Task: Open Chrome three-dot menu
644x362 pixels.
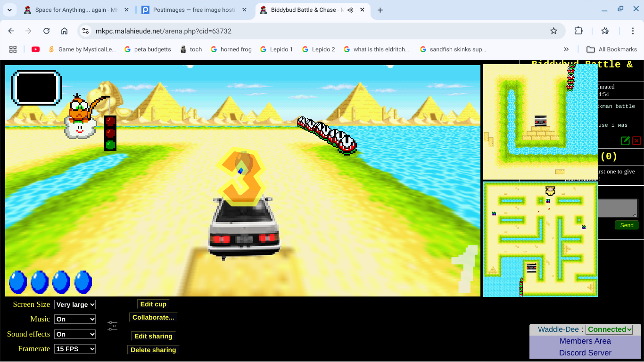Action: point(633,31)
